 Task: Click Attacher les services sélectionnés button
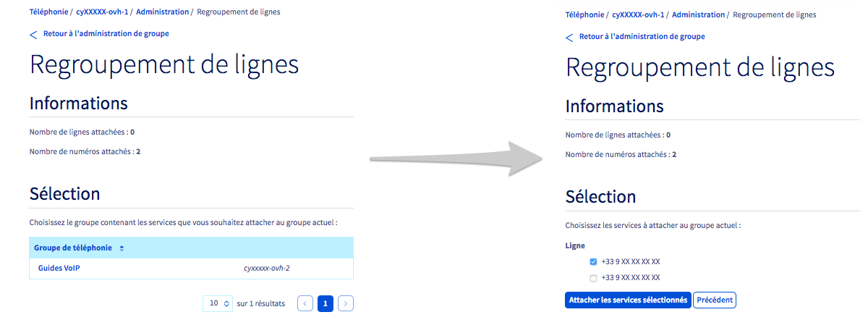point(627,300)
